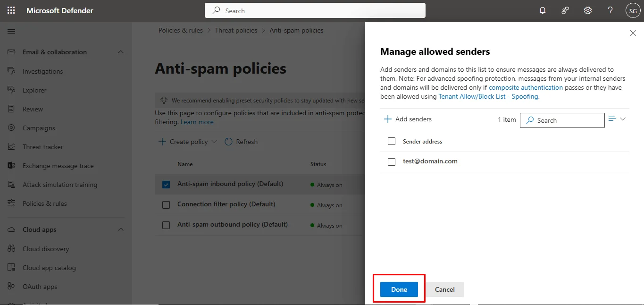Click the top Microsoft Defender search box
This screenshot has height=305, width=644.
click(x=315, y=10)
